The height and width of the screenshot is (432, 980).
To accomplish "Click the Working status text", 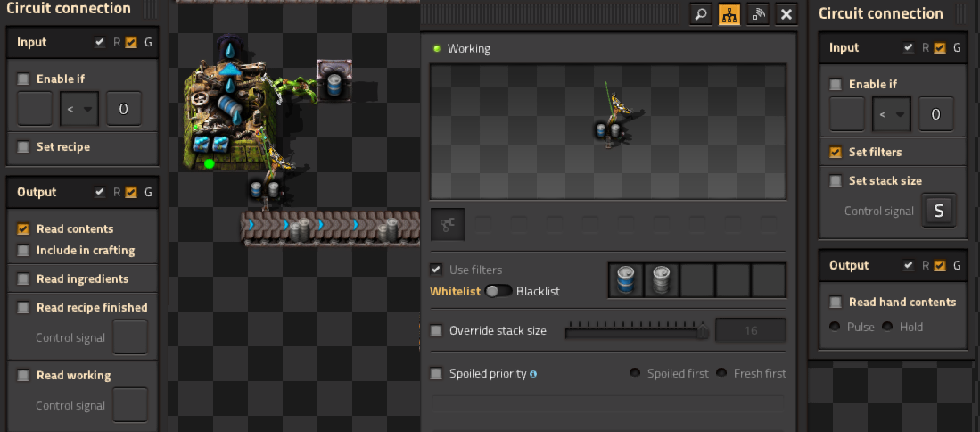I will (x=469, y=49).
